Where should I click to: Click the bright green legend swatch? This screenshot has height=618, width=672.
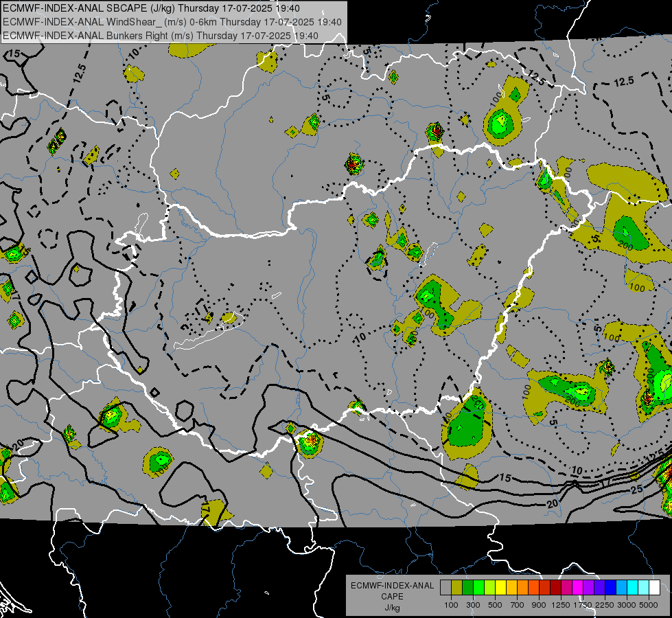478,588
